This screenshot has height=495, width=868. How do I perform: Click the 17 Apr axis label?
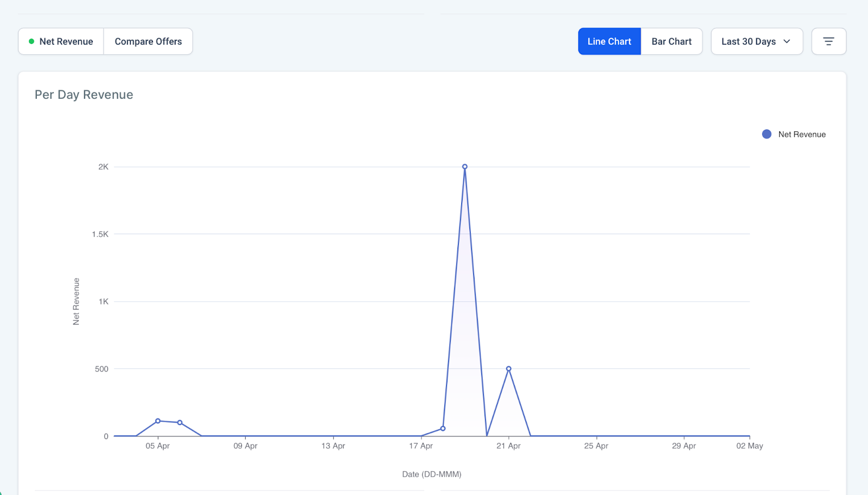(x=421, y=446)
